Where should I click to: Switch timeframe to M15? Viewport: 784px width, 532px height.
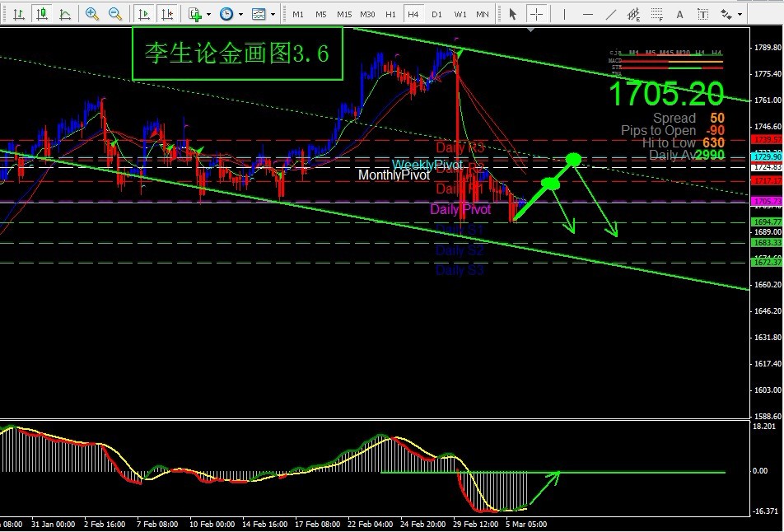tap(344, 15)
